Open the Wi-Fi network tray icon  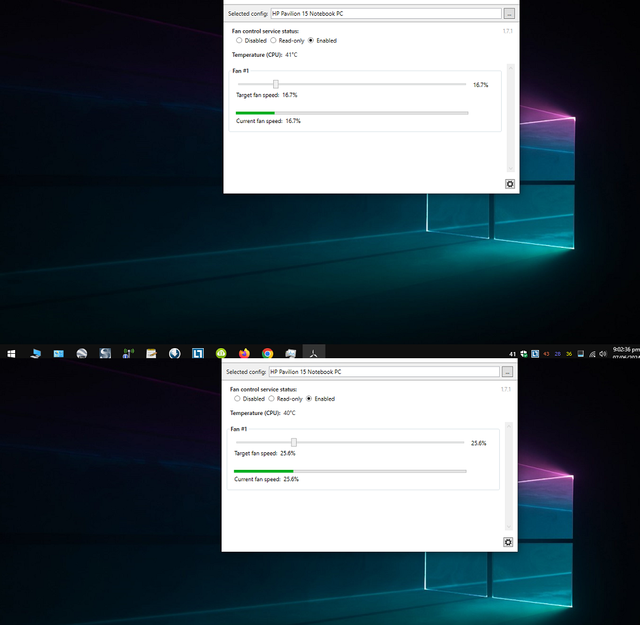pos(592,354)
